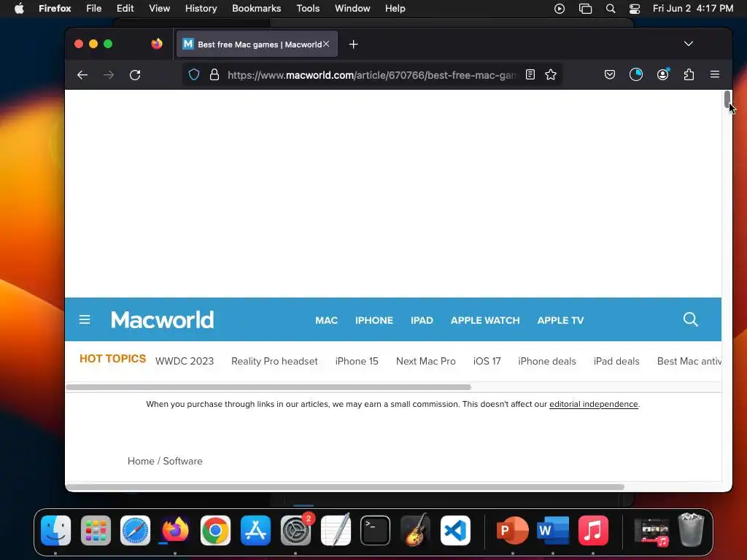This screenshot has height=560, width=747.
Task: Open the Next Mac Pro topic
Action: point(426,361)
